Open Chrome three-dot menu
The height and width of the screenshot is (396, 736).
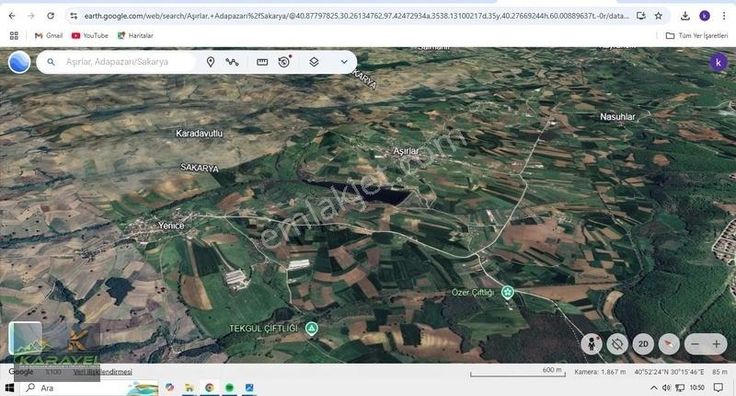click(724, 16)
